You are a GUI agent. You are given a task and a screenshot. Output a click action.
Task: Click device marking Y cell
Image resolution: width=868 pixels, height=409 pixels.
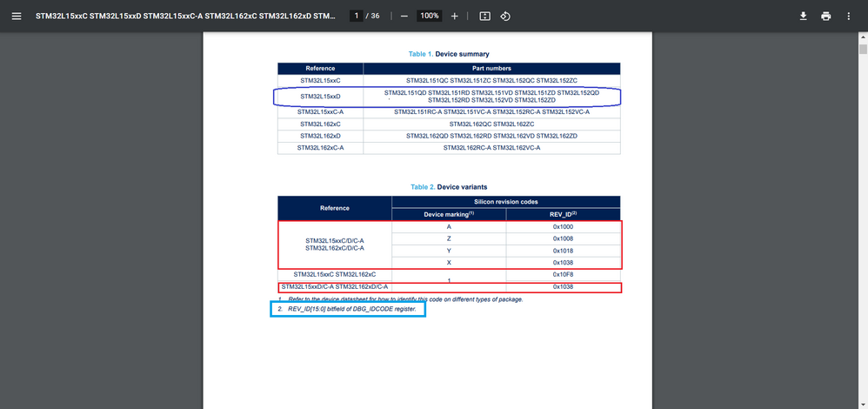449,251
